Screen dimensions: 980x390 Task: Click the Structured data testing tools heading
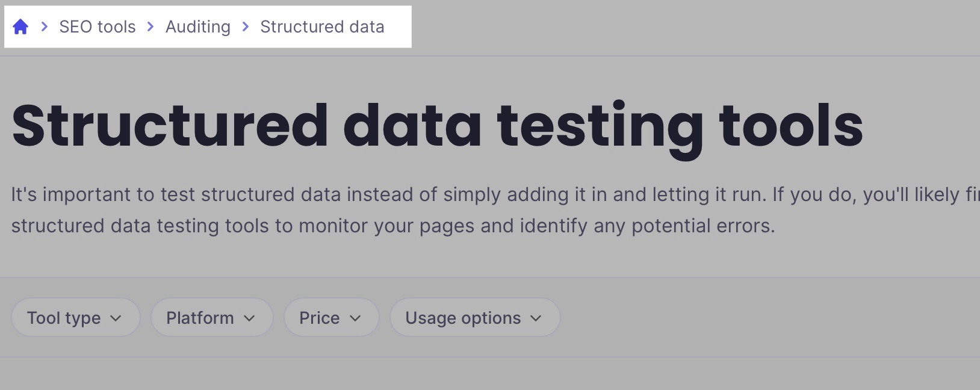tap(438, 125)
